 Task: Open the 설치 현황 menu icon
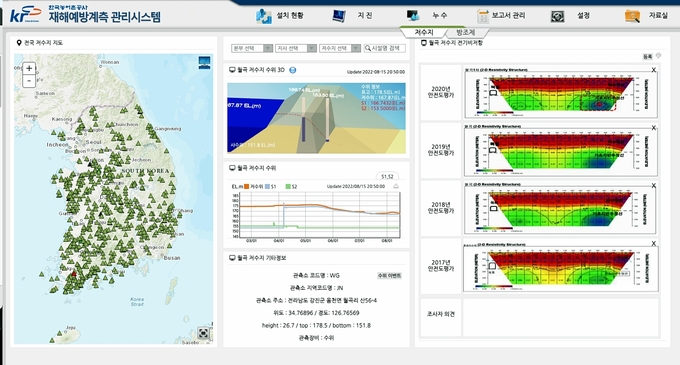click(x=263, y=16)
